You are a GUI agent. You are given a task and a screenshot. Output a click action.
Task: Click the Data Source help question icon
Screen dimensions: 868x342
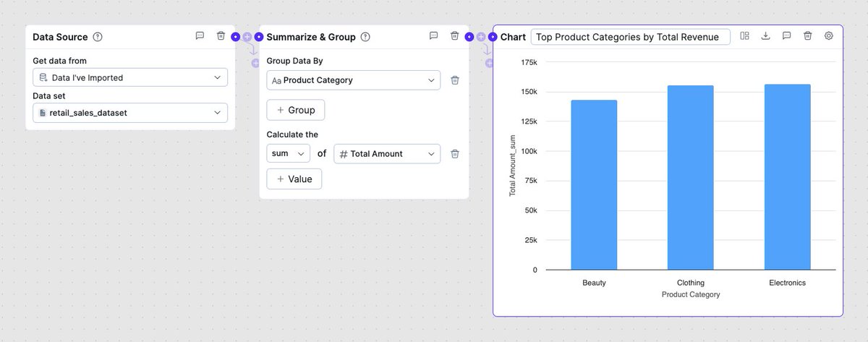pyautogui.click(x=98, y=37)
